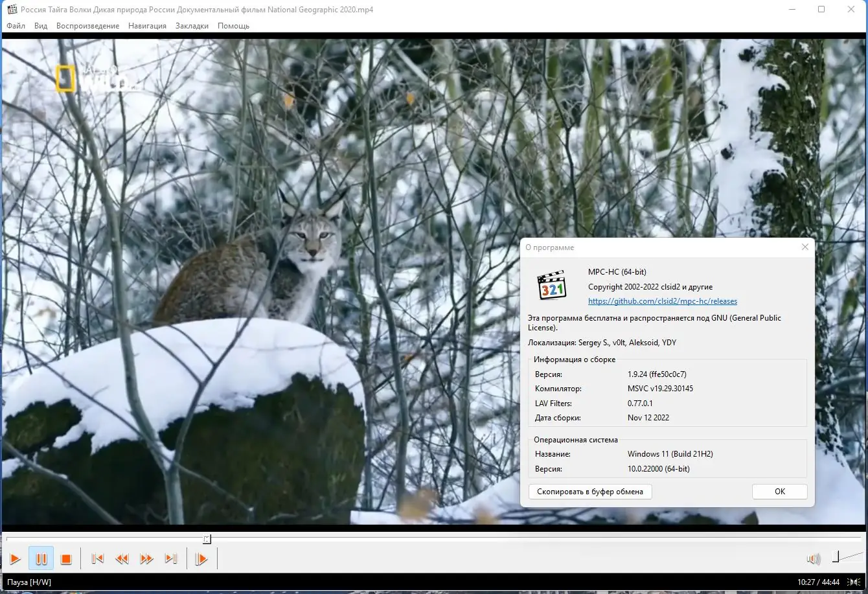
Task: Open the Закладки menu
Action: 191,26
